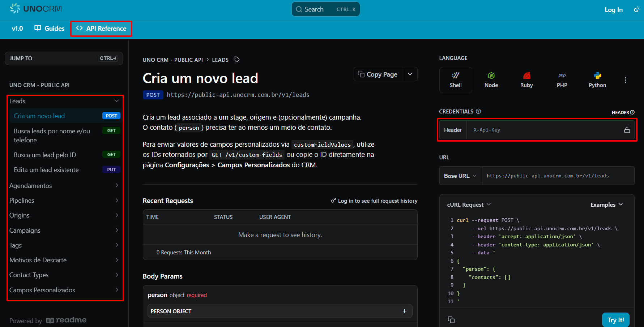
Task: Open the Examples dropdown
Action: [x=607, y=205]
